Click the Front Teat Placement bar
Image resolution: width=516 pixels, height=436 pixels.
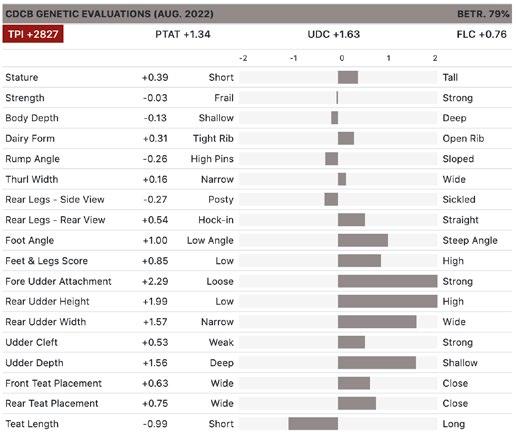click(354, 383)
